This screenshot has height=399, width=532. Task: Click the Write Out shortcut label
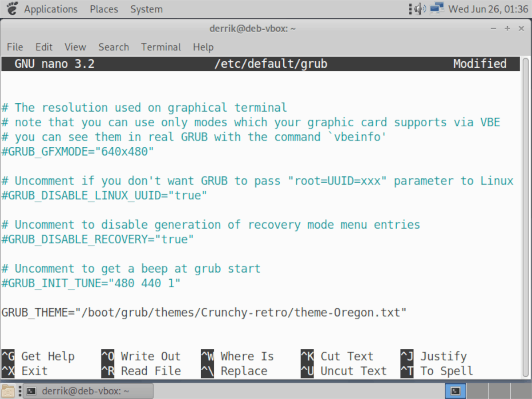tap(151, 356)
